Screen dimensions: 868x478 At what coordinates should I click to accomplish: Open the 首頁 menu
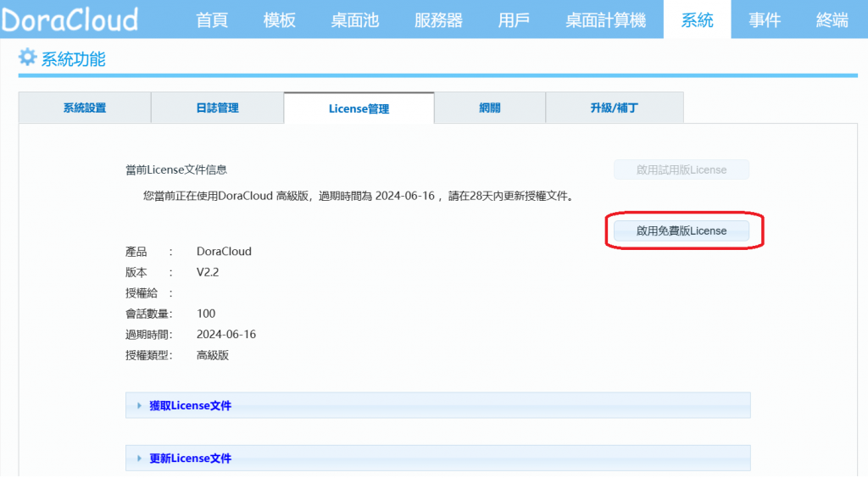point(212,20)
